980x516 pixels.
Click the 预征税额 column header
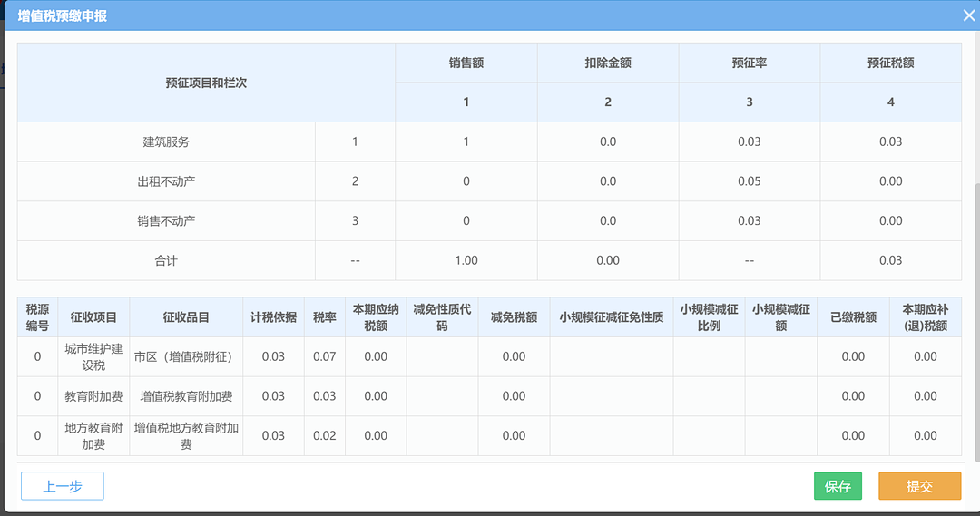pos(891,63)
